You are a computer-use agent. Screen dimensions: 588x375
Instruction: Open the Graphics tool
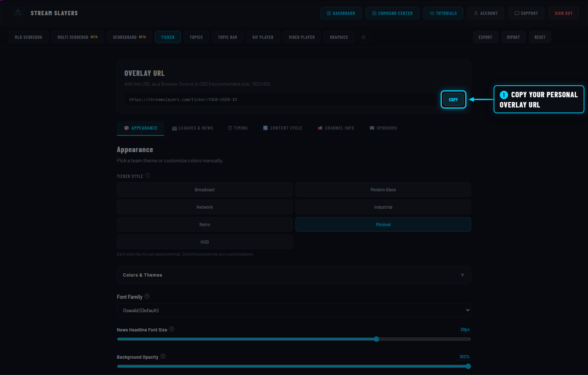pos(339,37)
